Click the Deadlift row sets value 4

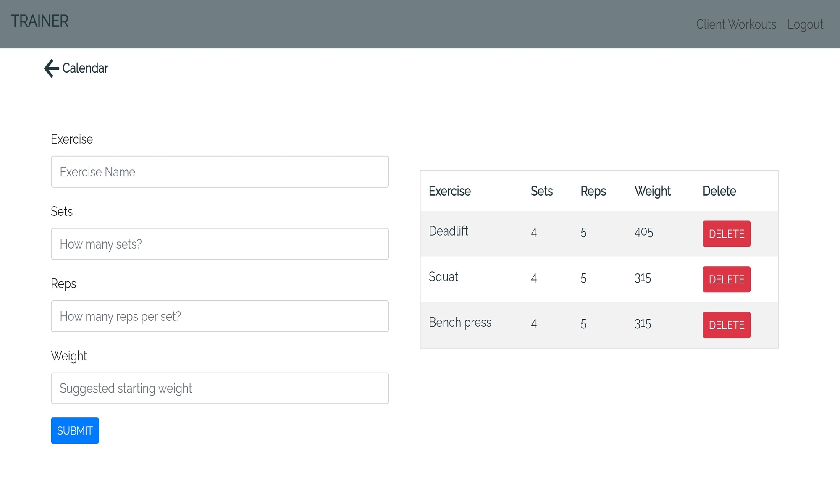coord(534,233)
